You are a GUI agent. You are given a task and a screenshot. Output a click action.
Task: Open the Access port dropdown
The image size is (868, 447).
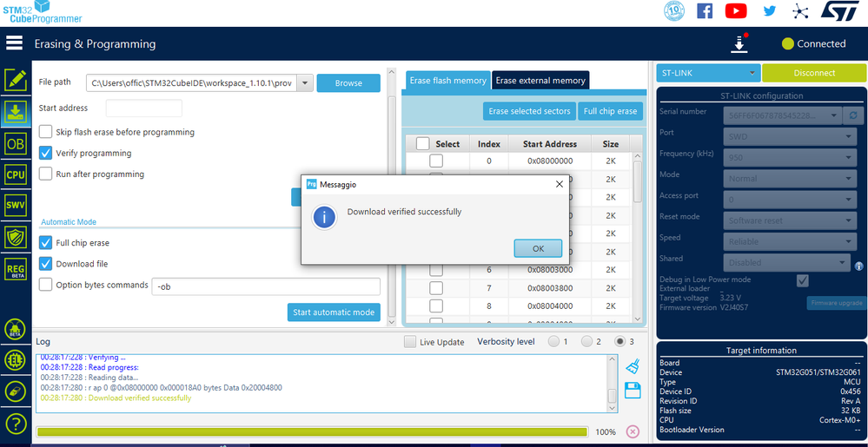tap(790, 200)
